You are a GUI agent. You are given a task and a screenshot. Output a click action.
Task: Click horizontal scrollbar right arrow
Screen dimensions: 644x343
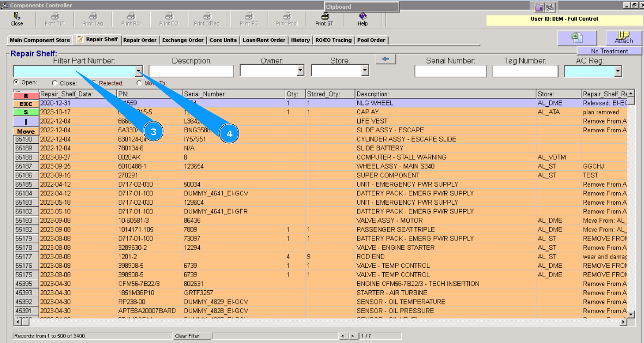(x=623, y=322)
